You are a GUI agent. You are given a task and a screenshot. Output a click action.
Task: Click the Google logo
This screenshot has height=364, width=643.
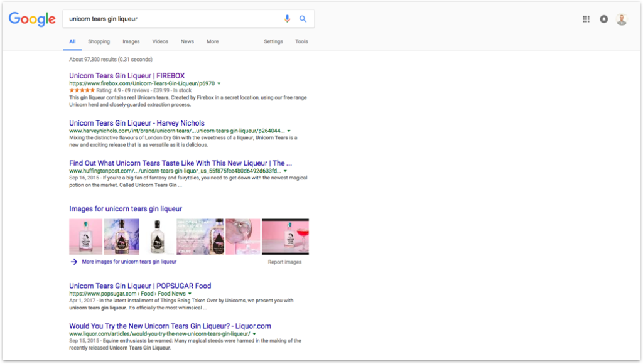32,19
